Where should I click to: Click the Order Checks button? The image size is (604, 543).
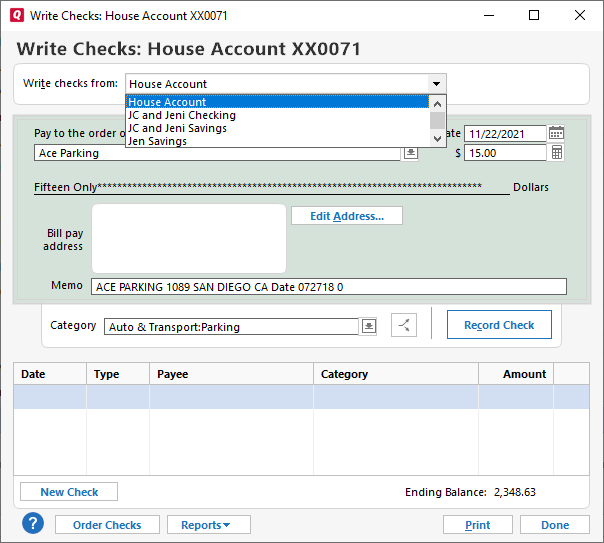point(107,525)
